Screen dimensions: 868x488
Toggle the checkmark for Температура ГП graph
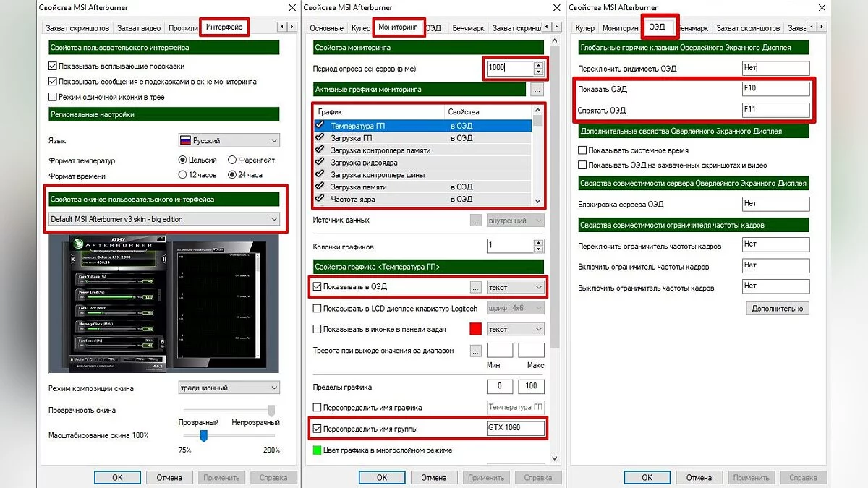320,125
